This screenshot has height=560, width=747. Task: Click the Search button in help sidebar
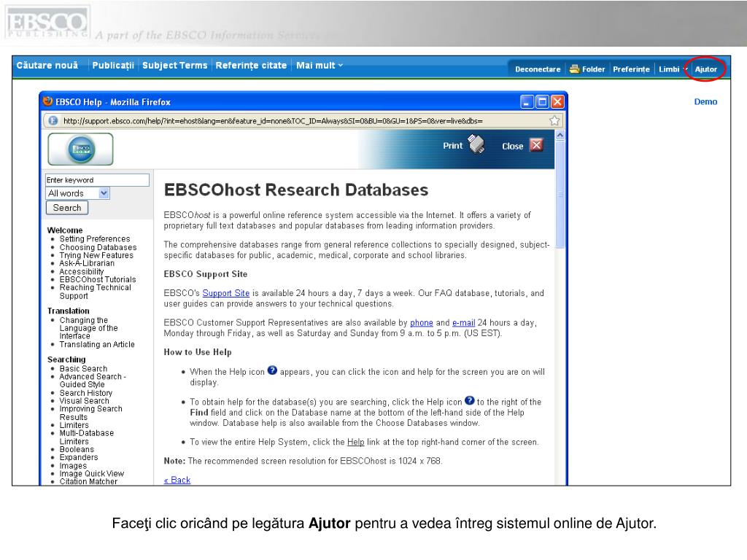pos(67,208)
